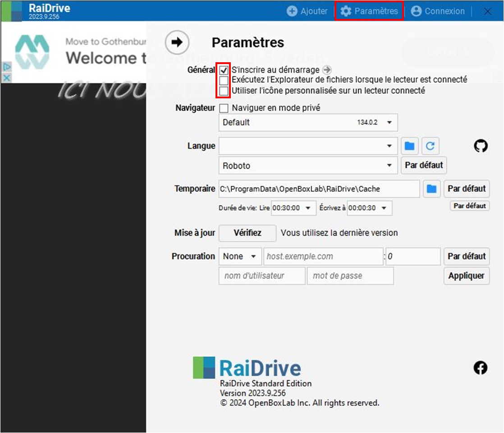Click the host.exemple.com proxy field
Viewport: 504px width, 433px height.
[x=323, y=256]
